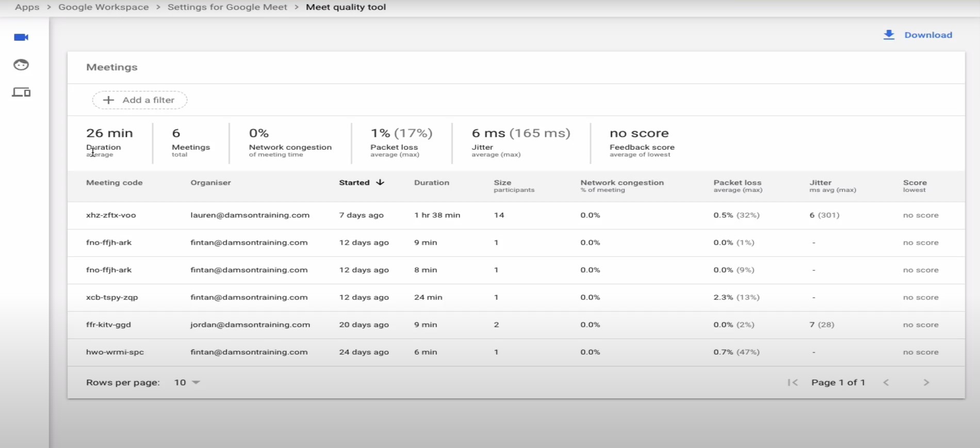980x448 pixels.
Task: Click no score Feedback score summary
Action: [x=642, y=142]
